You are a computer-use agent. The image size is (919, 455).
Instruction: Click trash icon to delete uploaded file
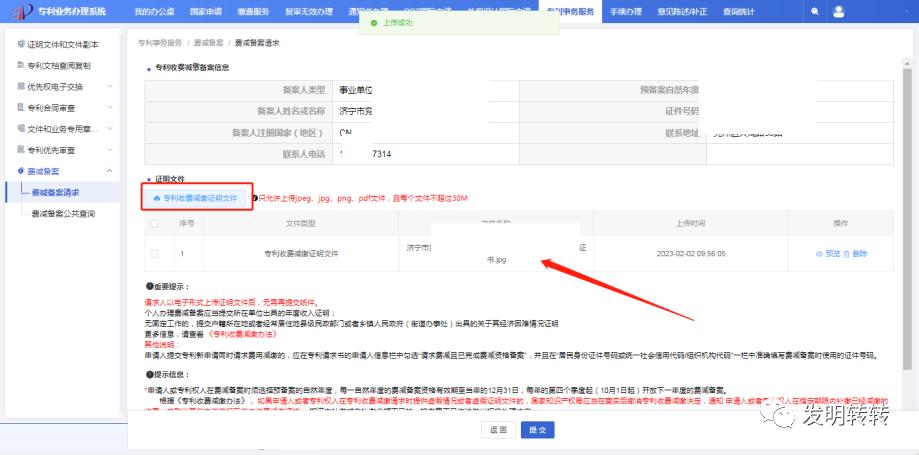[x=846, y=254]
